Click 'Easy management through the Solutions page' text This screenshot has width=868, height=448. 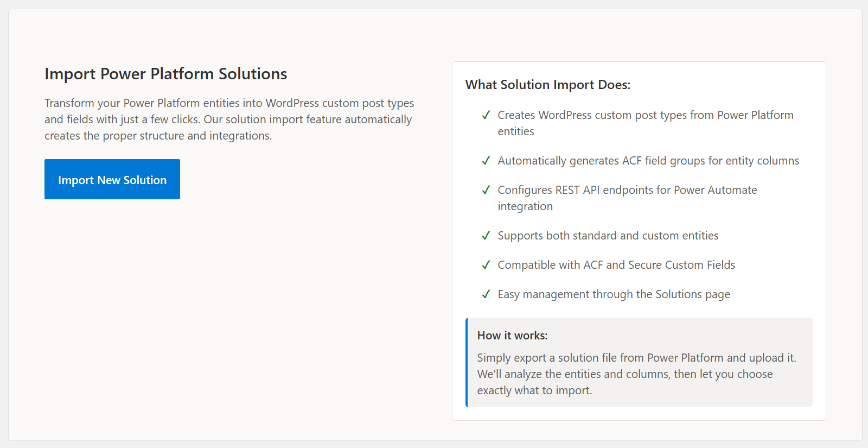pyautogui.click(x=614, y=294)
